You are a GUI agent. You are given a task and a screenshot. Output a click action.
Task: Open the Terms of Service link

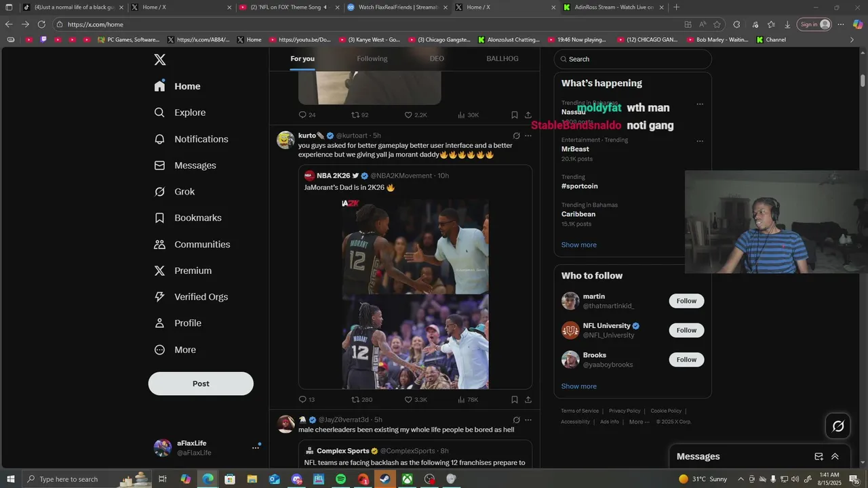(x=580, y=411)
